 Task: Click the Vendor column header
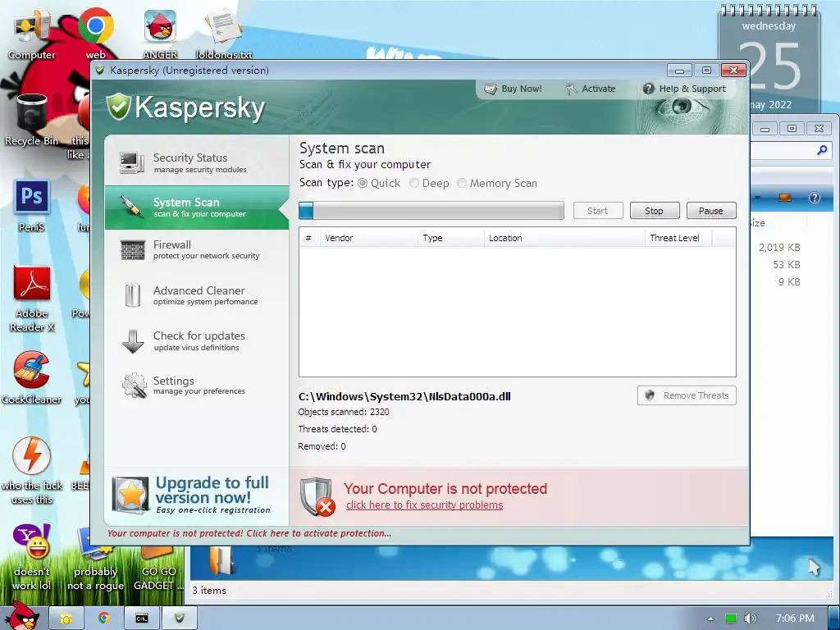368,238
